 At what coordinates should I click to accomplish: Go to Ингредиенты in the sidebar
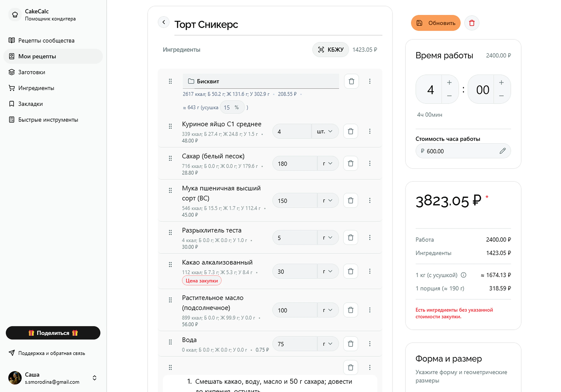(x=53, y=88)
